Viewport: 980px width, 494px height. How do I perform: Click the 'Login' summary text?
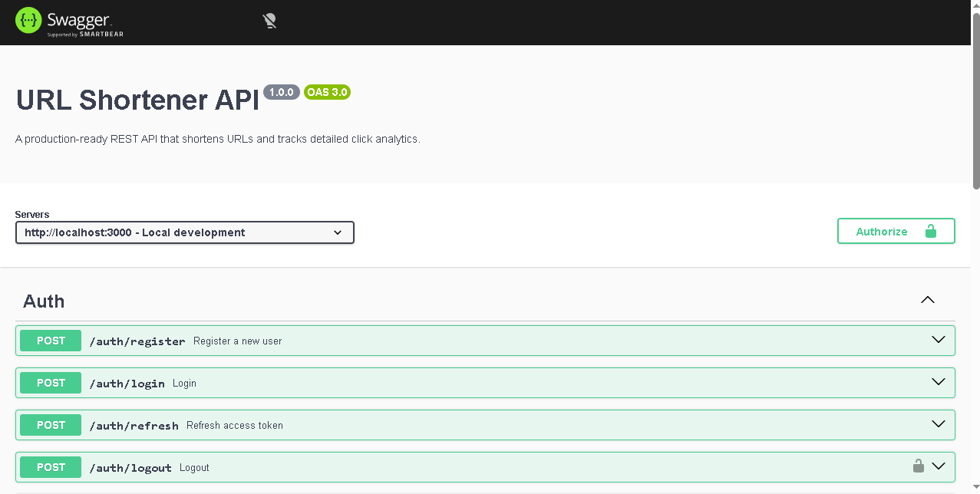[184, 384]
